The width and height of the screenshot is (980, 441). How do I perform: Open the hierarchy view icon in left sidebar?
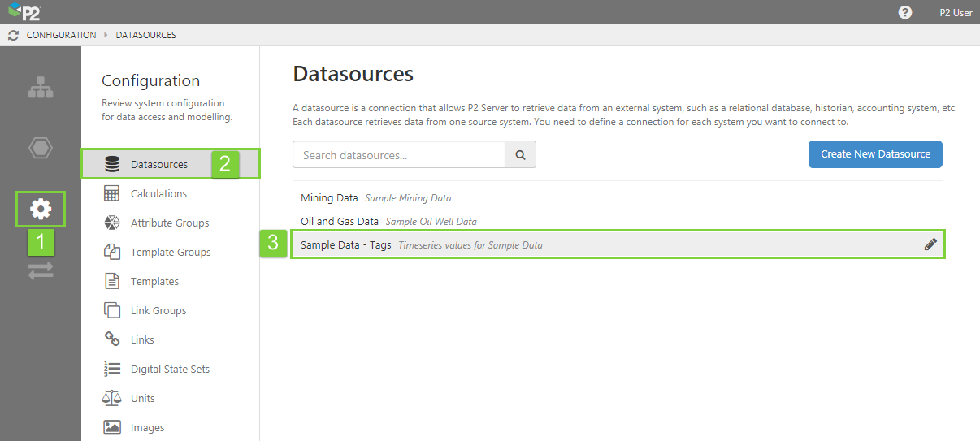coord(40,88)
